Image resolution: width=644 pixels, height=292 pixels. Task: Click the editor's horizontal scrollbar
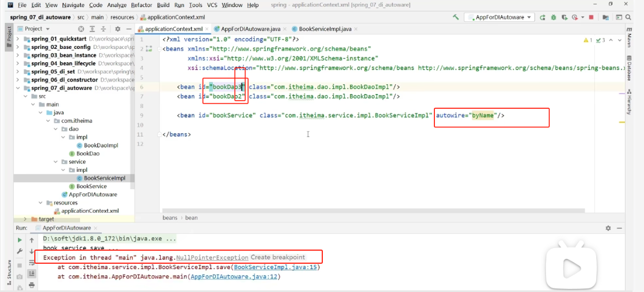coord(374,210)
